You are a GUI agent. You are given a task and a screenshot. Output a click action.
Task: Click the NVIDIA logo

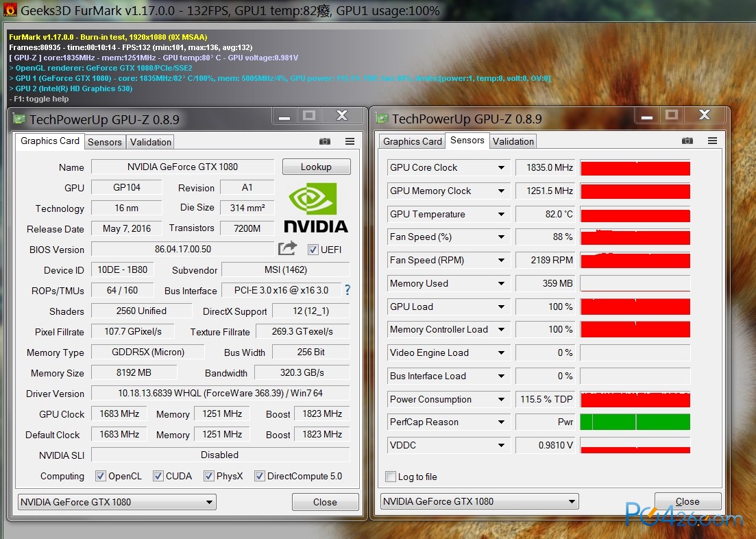316,208
